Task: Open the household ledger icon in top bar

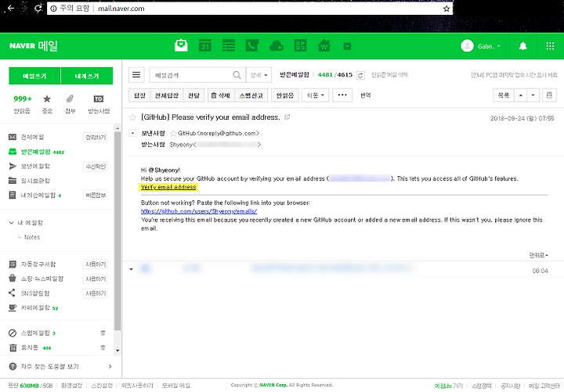Action: click(x=300, y=45)
